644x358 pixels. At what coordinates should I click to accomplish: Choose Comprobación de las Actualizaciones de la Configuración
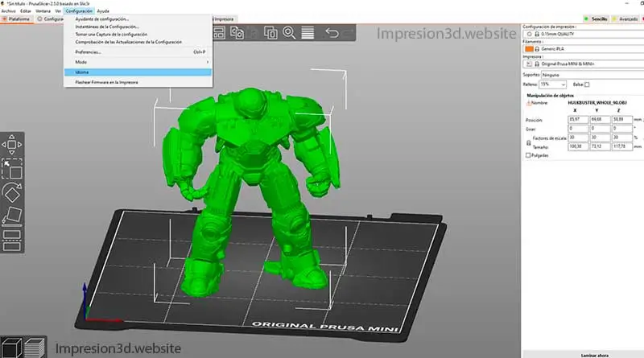point(138,42)
